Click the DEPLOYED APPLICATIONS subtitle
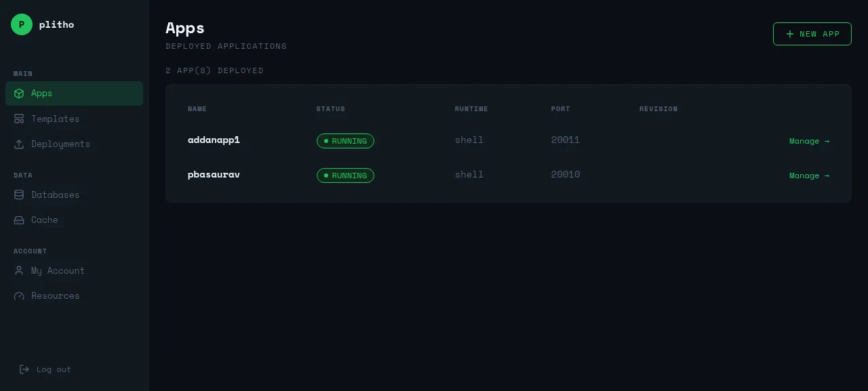The image size is (868, 391). point(226,46)
